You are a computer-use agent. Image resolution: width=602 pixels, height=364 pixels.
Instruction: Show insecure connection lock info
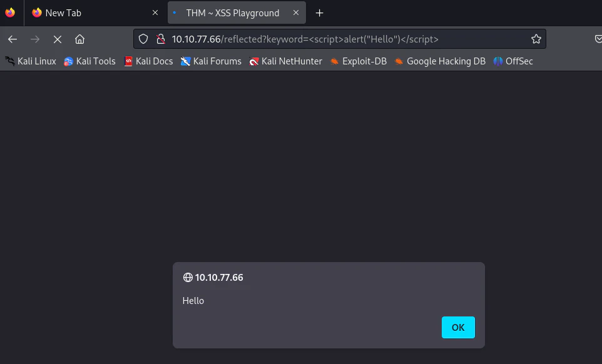tap(161, 39)
